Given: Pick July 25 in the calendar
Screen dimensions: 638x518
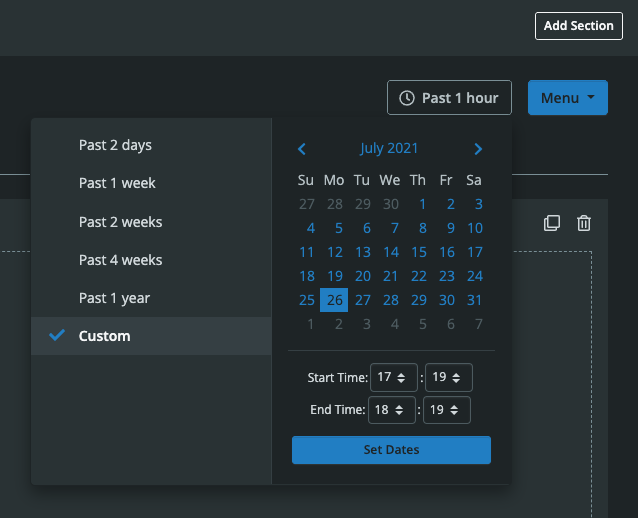Looking at the screenshot, I should pos(307,300).
